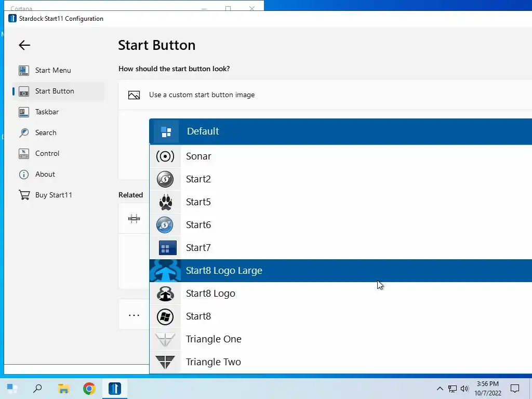Click the Start7 blue square icon
This screenshot has height=399, width=532.
168,248
